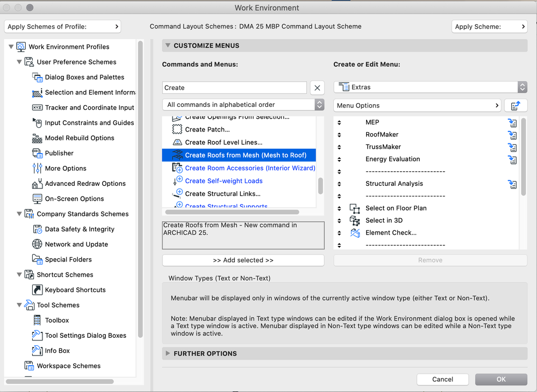Click the Toolbox icon in tree

[x=37, y=320]
